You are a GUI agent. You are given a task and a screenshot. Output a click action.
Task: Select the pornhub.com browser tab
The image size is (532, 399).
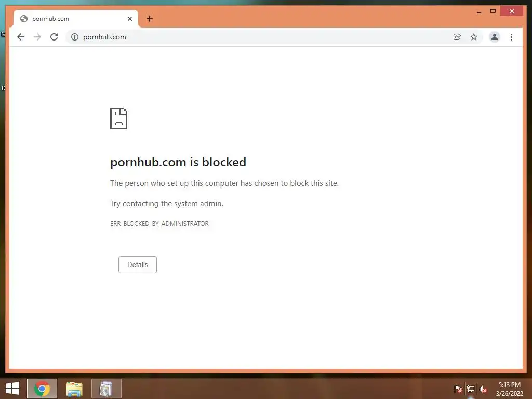click(x=76, y=19)
